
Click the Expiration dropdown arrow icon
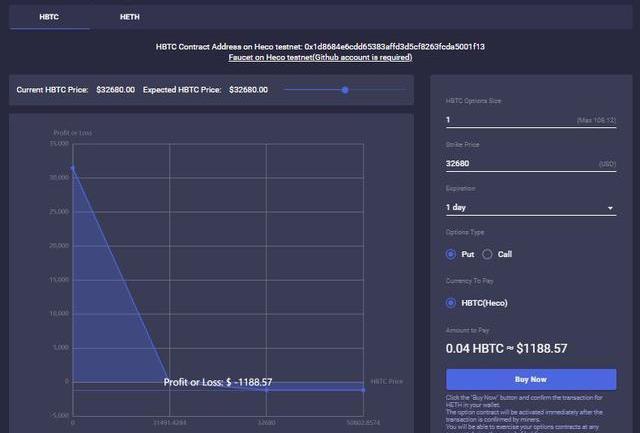(610, 209)
